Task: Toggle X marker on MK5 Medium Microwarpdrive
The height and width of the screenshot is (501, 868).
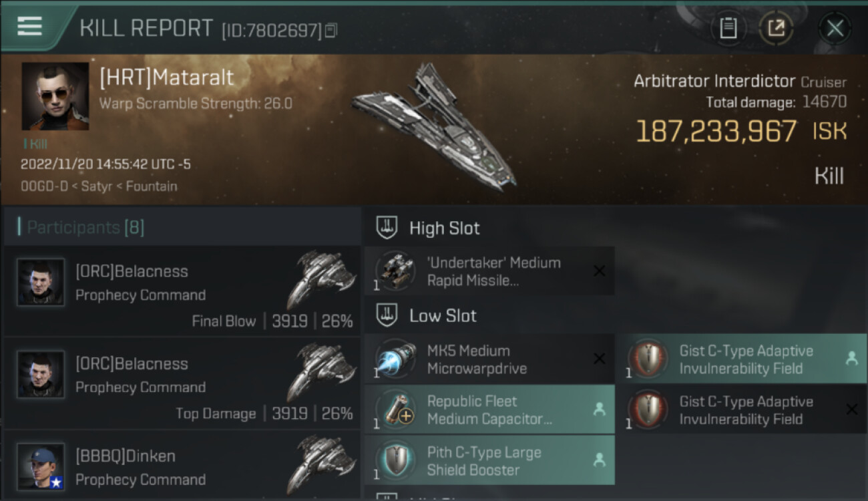Action: click(x=599, y=359)
